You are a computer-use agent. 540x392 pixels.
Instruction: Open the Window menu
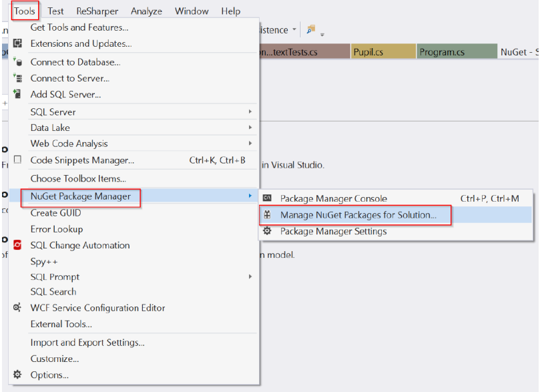point(192,11)
